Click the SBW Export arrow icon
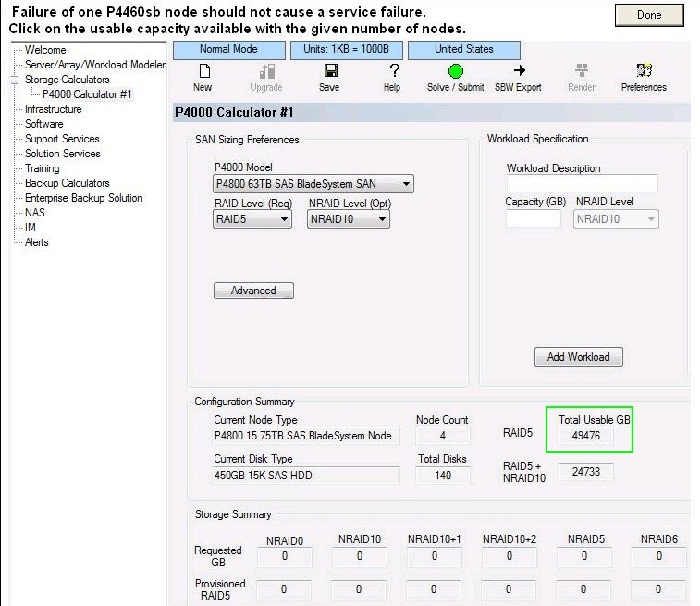The height and width of the screenshot is (606, 700). [x=519, y=70]
